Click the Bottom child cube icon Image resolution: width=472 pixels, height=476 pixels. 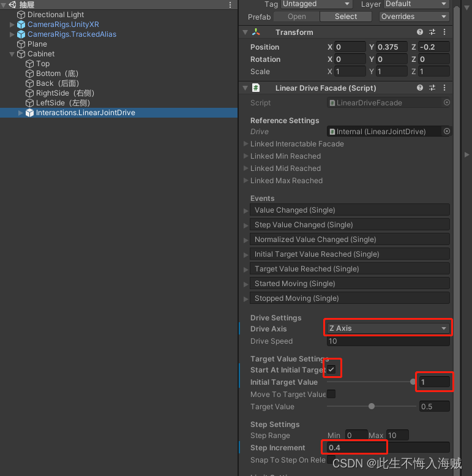[29, 74]
